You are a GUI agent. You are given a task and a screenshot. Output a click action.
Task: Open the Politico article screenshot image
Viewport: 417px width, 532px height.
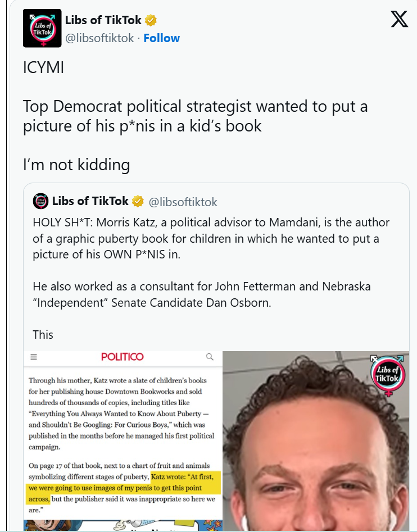coord(123,441)
